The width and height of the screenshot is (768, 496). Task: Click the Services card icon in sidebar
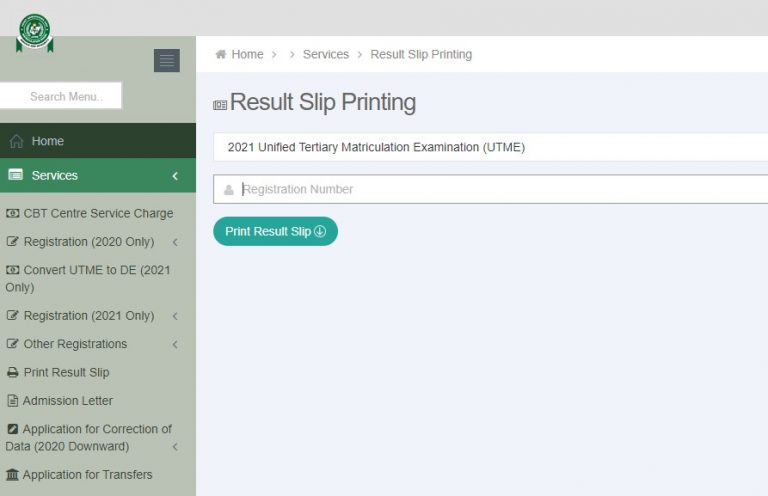[x=16, y=175]
